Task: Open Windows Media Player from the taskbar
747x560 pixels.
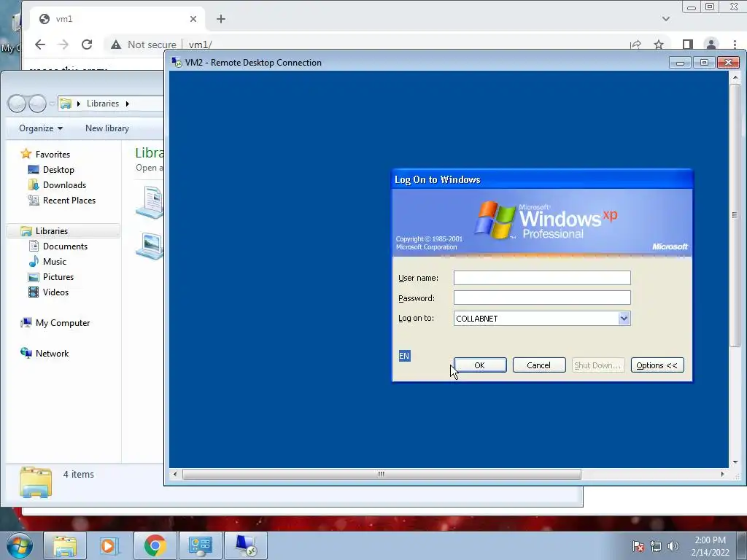Action: click(109, 545)
